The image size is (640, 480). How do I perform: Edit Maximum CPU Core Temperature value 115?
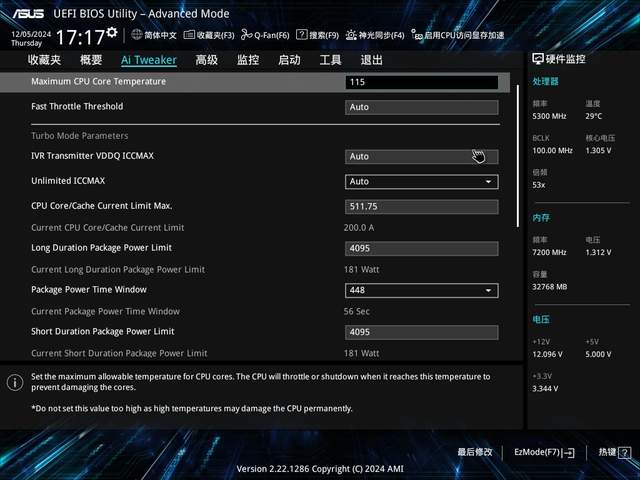[422, 82]
